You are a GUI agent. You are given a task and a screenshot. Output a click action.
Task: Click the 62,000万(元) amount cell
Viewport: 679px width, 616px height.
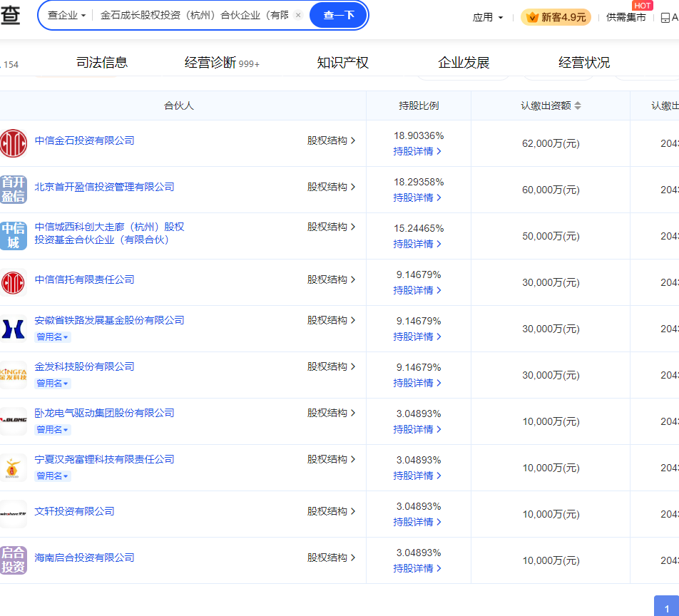(x=551, y=143)
